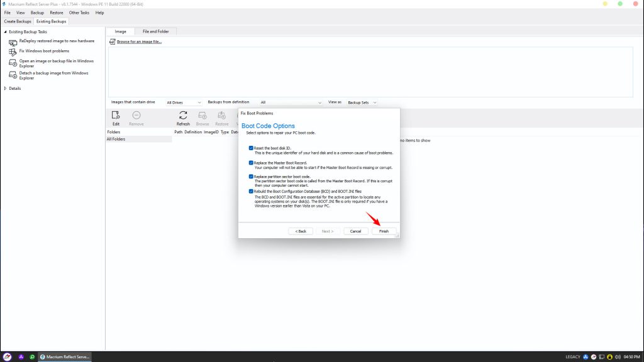Open the Backups from definition dropdown
Image resolution: width=644 pixels, height=362 pixels.
click(291, 102)
